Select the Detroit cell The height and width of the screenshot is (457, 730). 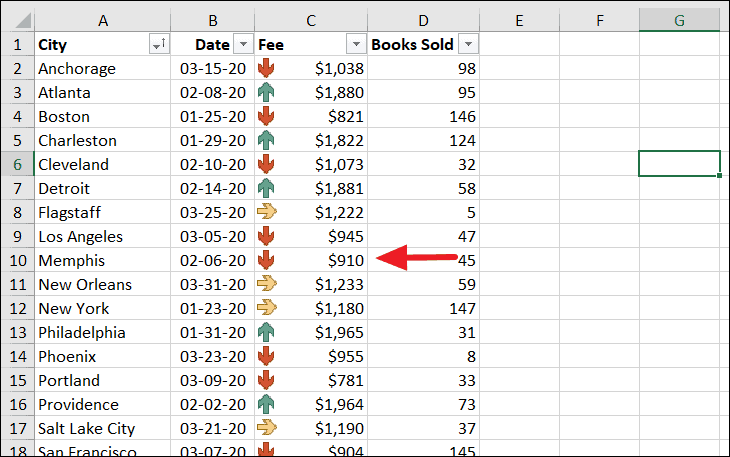102,188
